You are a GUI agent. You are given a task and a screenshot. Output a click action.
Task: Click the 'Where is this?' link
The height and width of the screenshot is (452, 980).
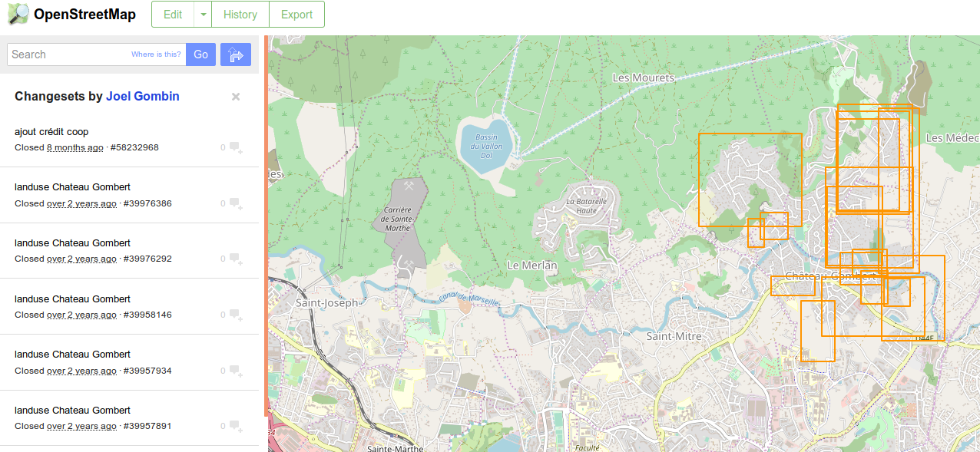(156, 54)
